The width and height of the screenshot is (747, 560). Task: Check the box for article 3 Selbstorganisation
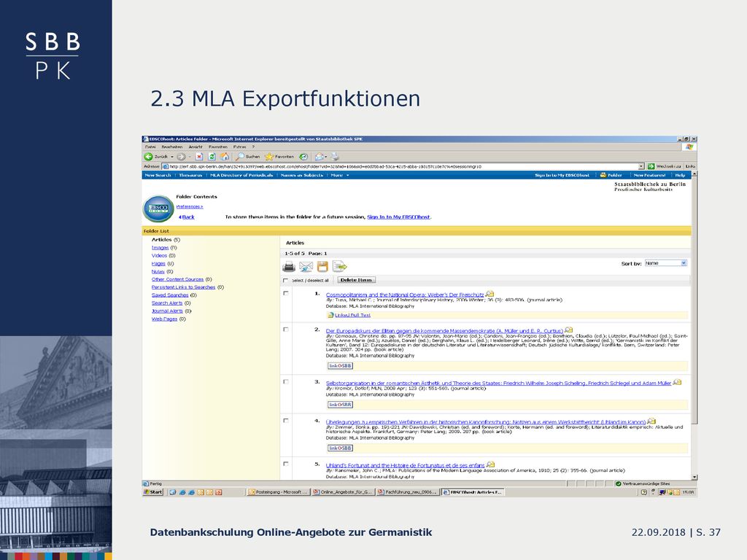[x=286, y=382]
